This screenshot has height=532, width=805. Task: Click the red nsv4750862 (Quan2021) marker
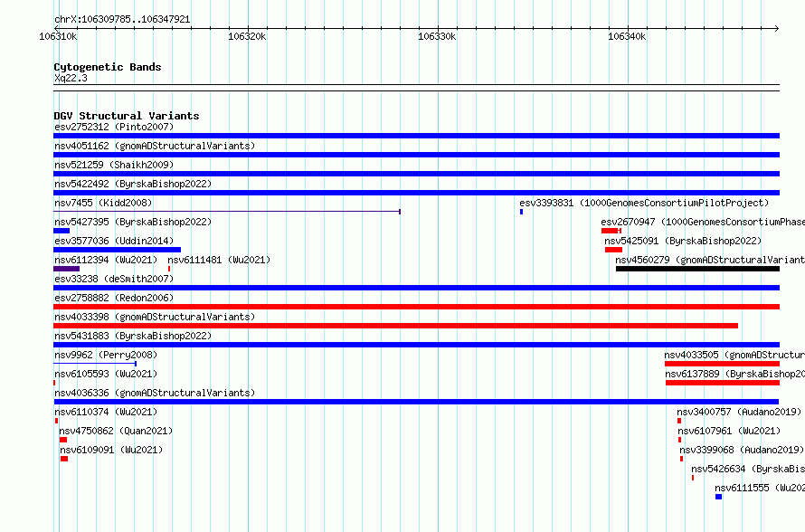click(x=63, y=440)
